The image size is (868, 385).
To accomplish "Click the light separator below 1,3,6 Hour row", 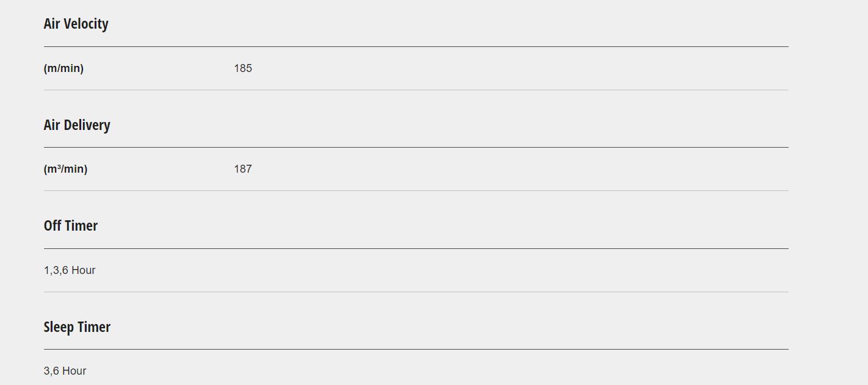I will point(416,292).
